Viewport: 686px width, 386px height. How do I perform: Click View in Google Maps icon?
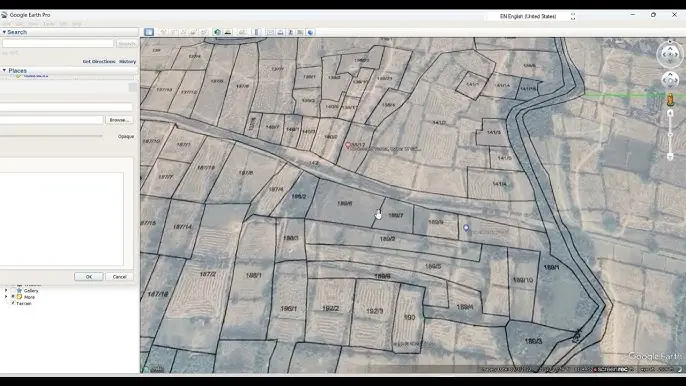(x=300, y=32)
